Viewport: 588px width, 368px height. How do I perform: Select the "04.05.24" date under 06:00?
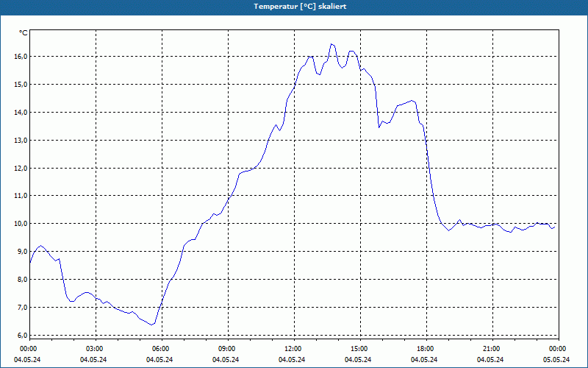pos(159,360)
